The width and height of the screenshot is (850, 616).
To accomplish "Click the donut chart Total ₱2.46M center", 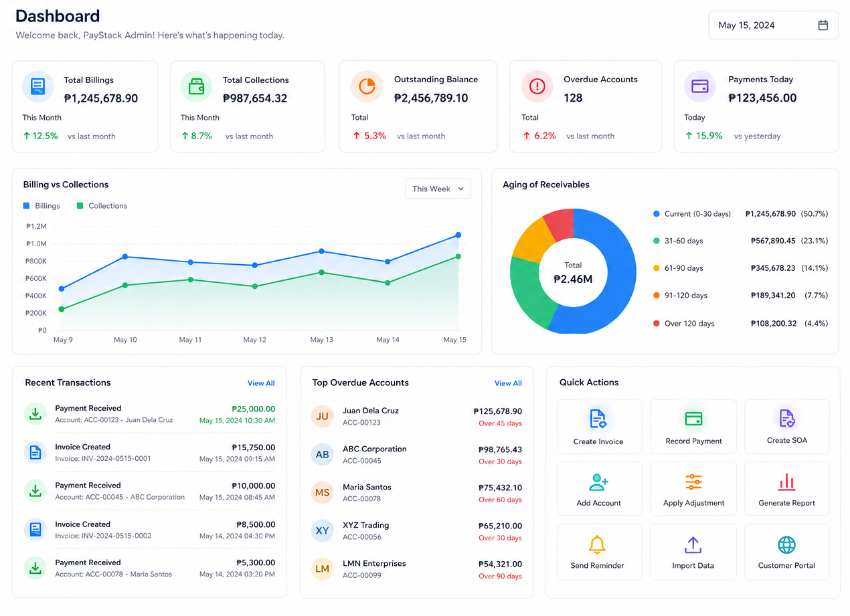I will (x=573, y=273).
